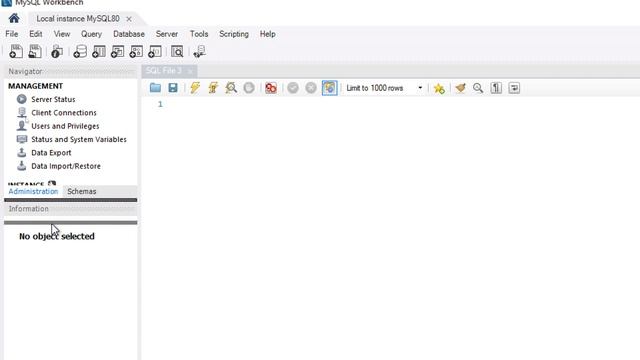Open the Scripting menu
Image resolution: width=640 pixels, height=360 pixels.
(234, 34)
